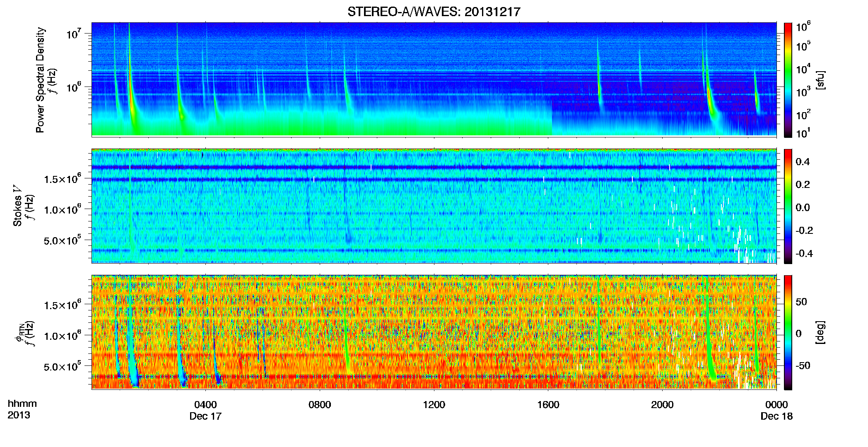Click the hhmm time format label

[22, 404]
